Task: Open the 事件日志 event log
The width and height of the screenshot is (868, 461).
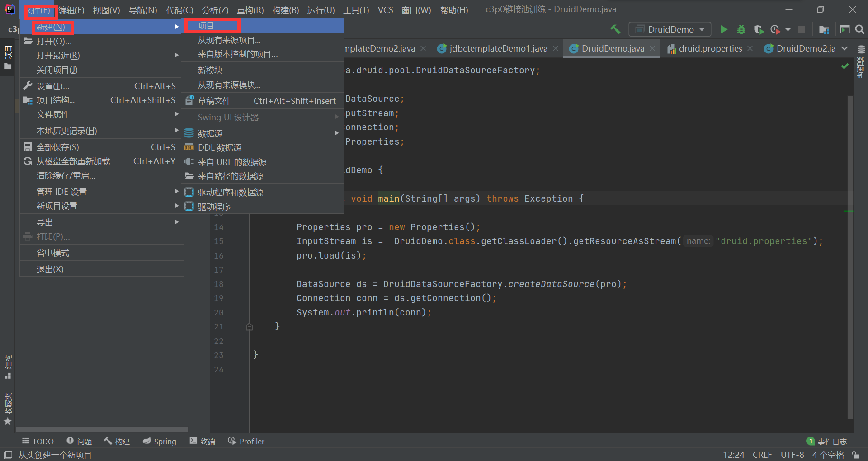Action: click(827, 441)
